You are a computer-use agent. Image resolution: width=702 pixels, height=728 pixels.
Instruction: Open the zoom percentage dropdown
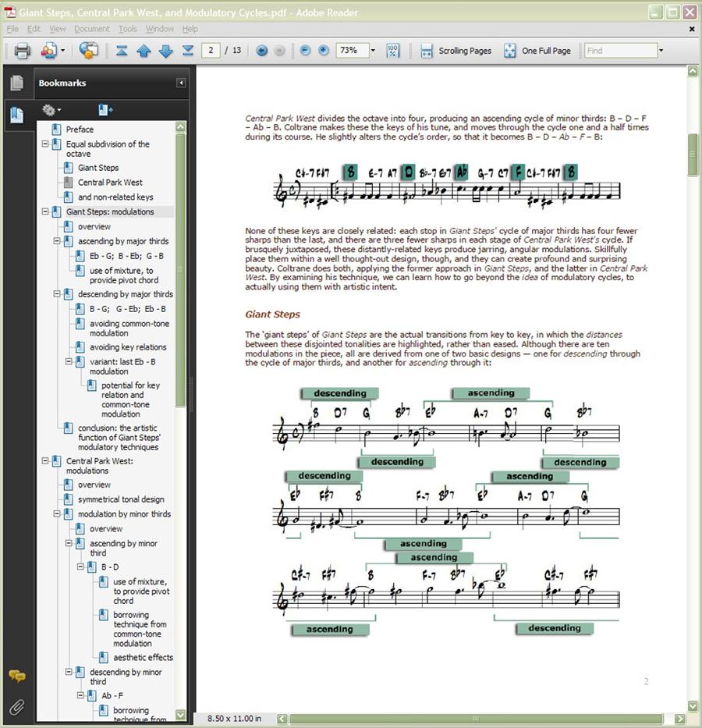coord(372,50)
